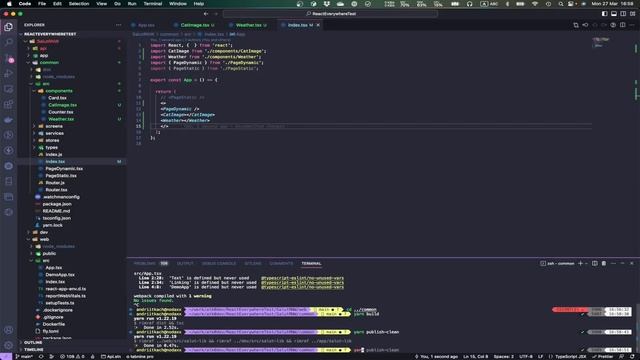
Task: Open the Run and Debug view
Action: 9,74
